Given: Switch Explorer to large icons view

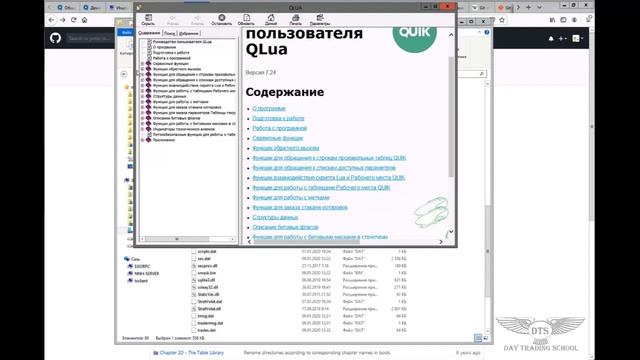Looking at the screenshot, I should click(486, 338).
